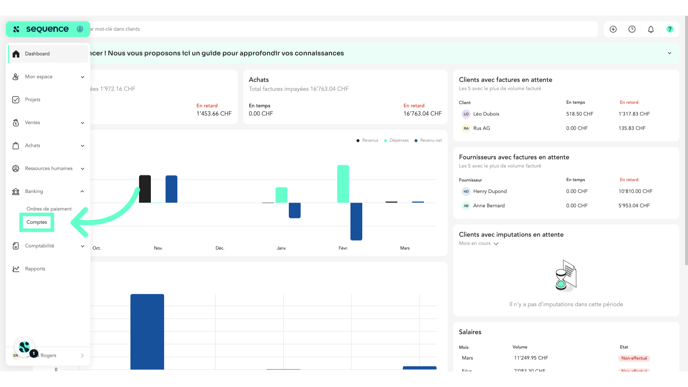This screenshot has height=387, width=688.
Task: Expand the Mon espace menu chevron
Action: pyautogui.click(x=82, y=77)
